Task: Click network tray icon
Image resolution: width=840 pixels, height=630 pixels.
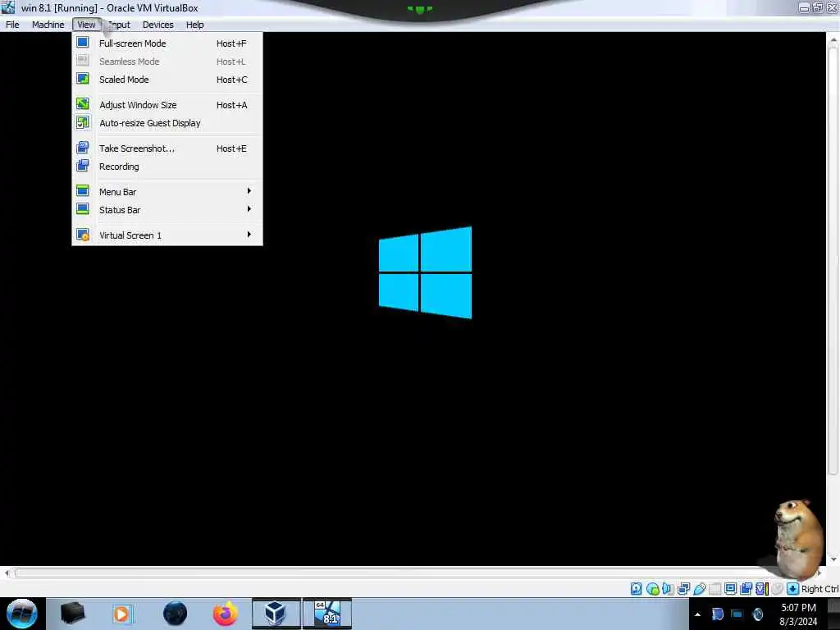Action: [737, 614]
